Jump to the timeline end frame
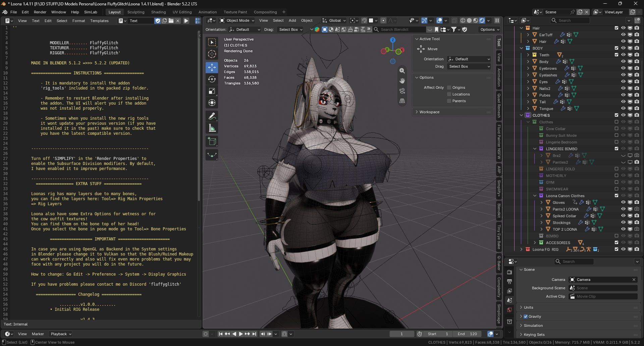The height and width of the screenshot is (346, 644). pos(254,334)
